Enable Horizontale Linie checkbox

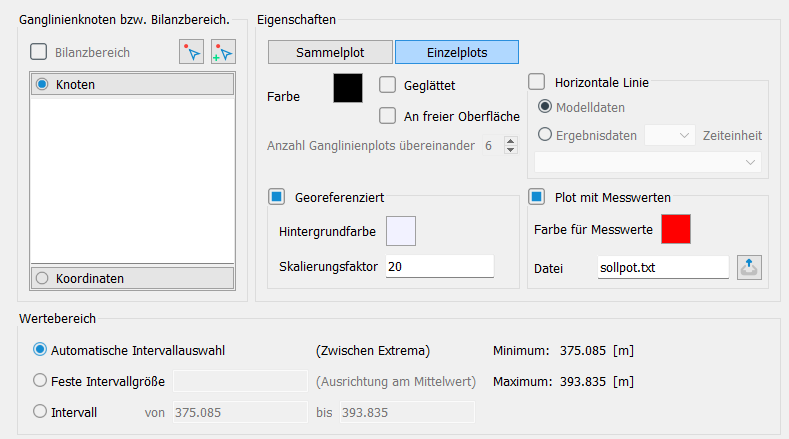[x=536, y=82]
